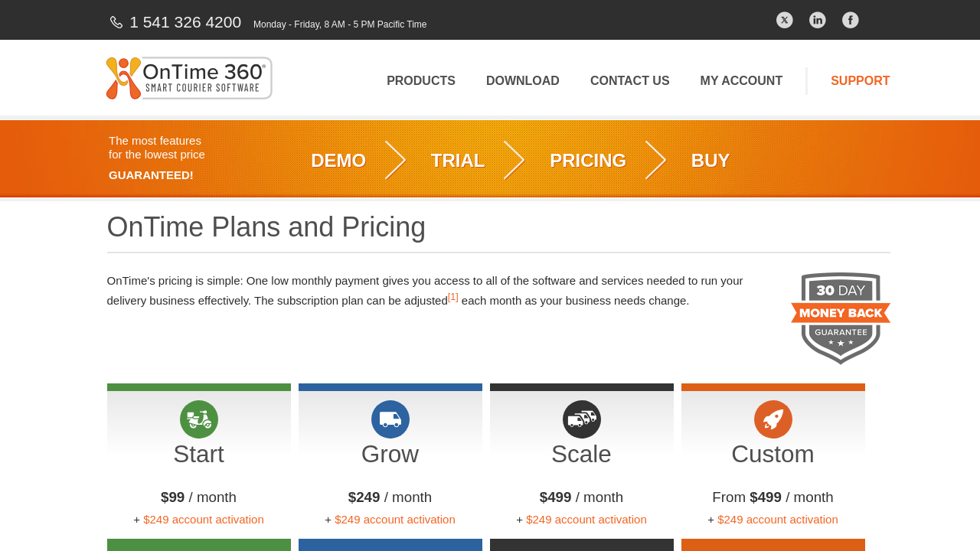
Task: Select the Pricing step in banner
Action: click(587, 161)
